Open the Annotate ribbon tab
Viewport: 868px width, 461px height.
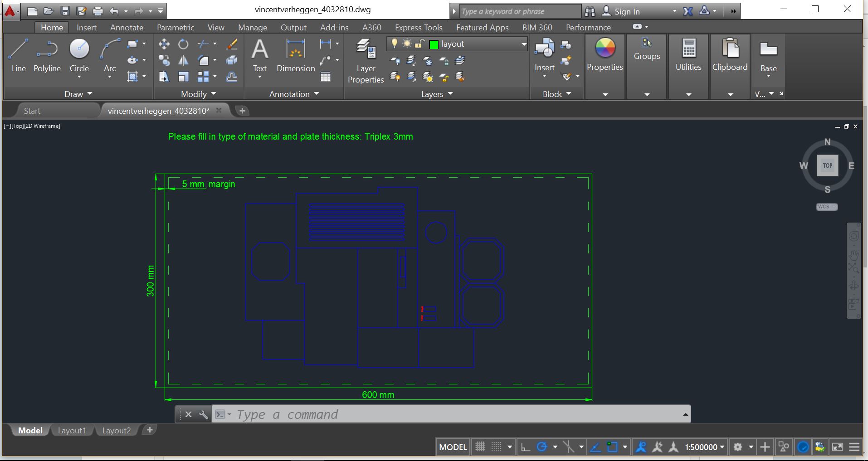(127, 27)
